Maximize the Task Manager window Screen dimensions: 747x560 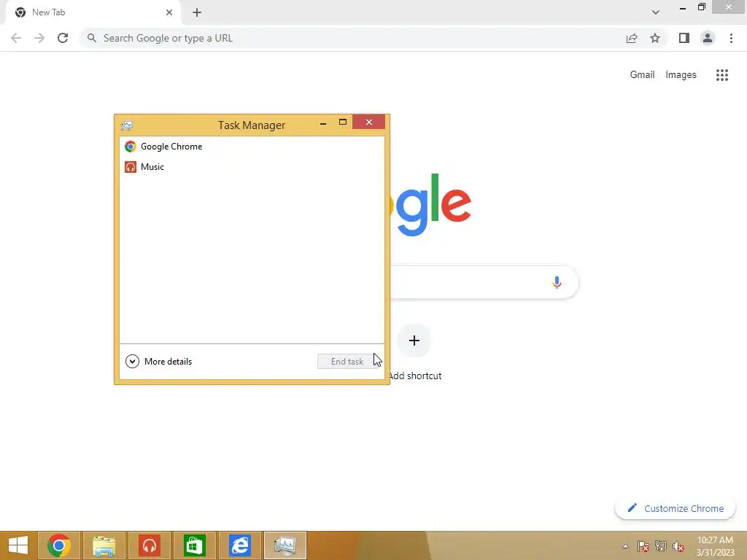click(343, 122)
